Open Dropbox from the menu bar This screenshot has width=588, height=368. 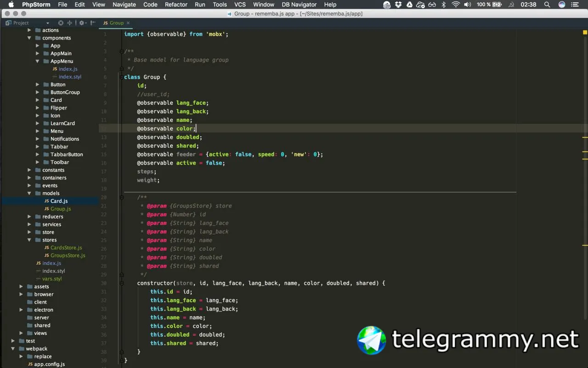click(398, 5)
